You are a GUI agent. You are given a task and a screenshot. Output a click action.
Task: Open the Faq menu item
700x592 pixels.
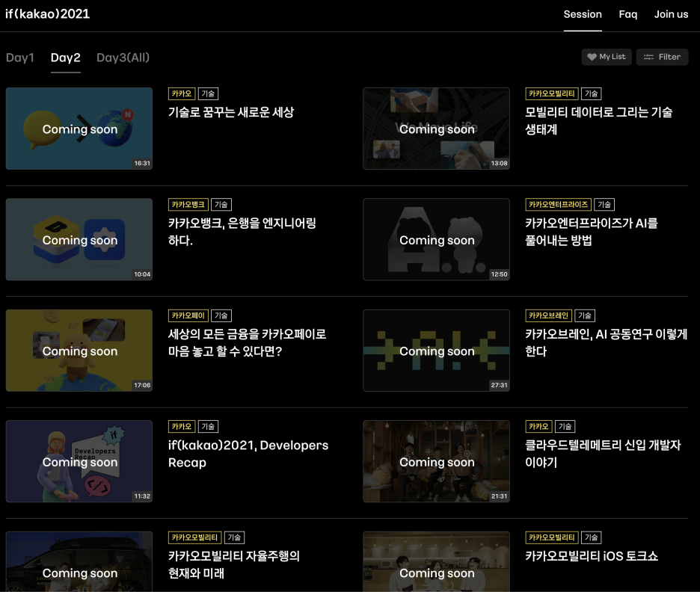[x=628, y=14]
